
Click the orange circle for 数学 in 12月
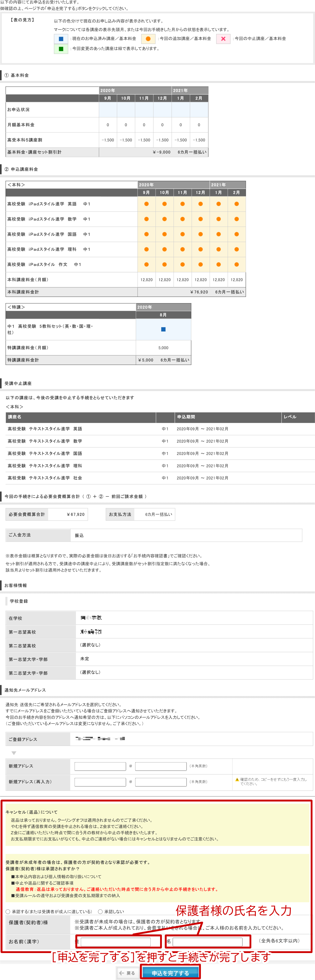coord(200,219)
